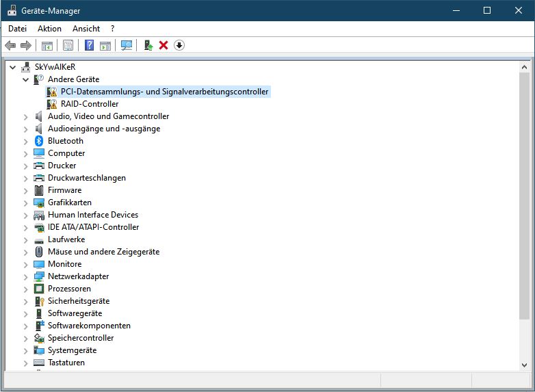Image resolution: width=535 pixels, height=392 pixels.
Task: Click the blue Help toolbar icon
Action: point(89,45)
